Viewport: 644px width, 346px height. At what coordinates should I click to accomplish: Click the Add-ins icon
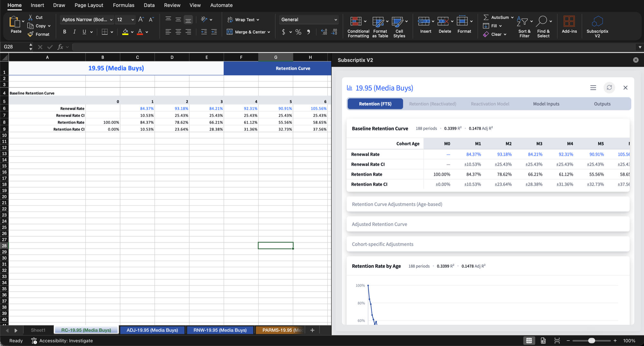[569, 24]
